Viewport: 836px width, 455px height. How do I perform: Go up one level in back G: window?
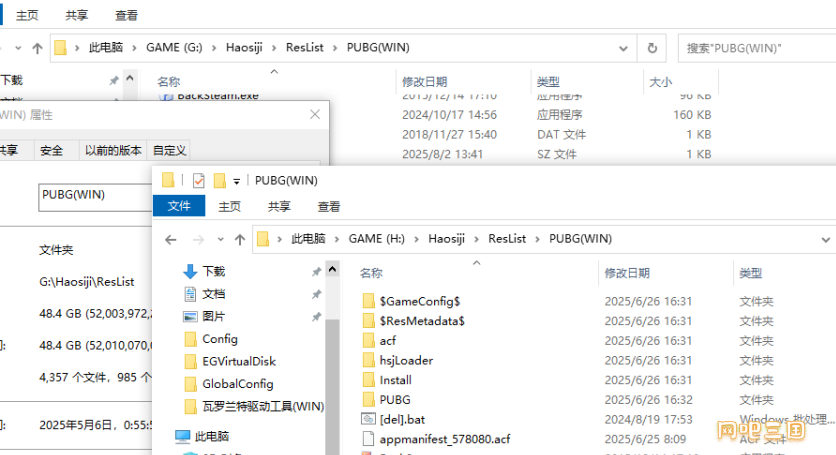pyautogui.click(x=37, y=49)
